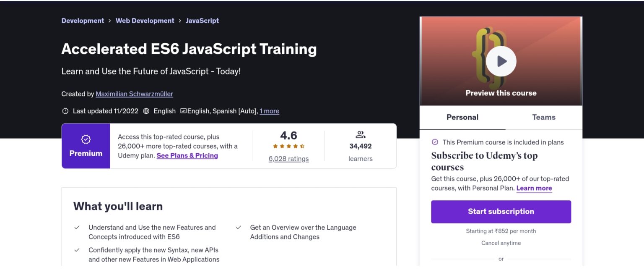Click the learners people icon
Screen dimensions: 644x270
(360, 135)
